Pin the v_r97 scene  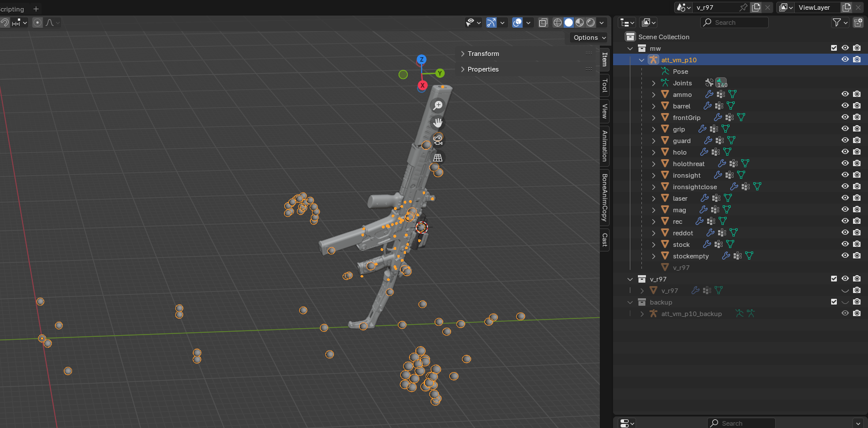pyautogui.click(x=743, y=7)
